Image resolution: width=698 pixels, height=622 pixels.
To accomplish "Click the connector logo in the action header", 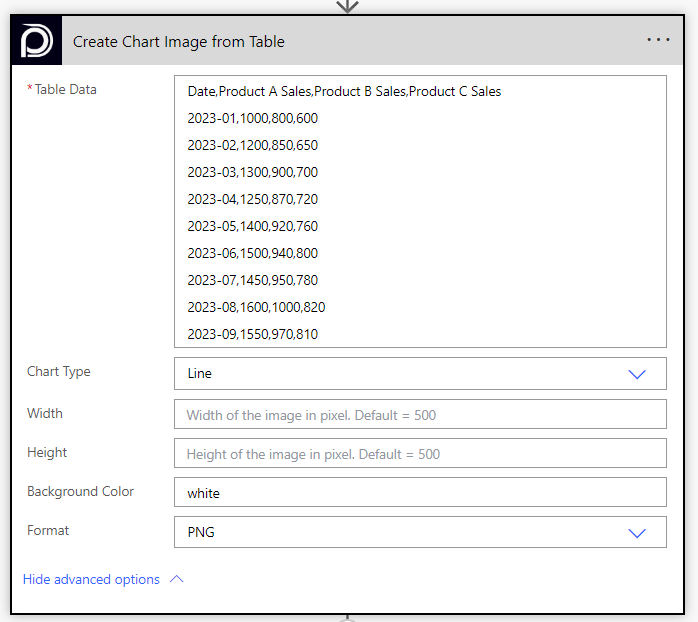I will coord(37,41).
